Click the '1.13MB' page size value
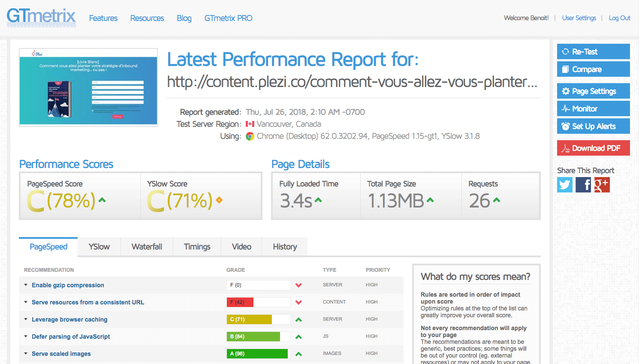639x364 pixels. (396, 201)
